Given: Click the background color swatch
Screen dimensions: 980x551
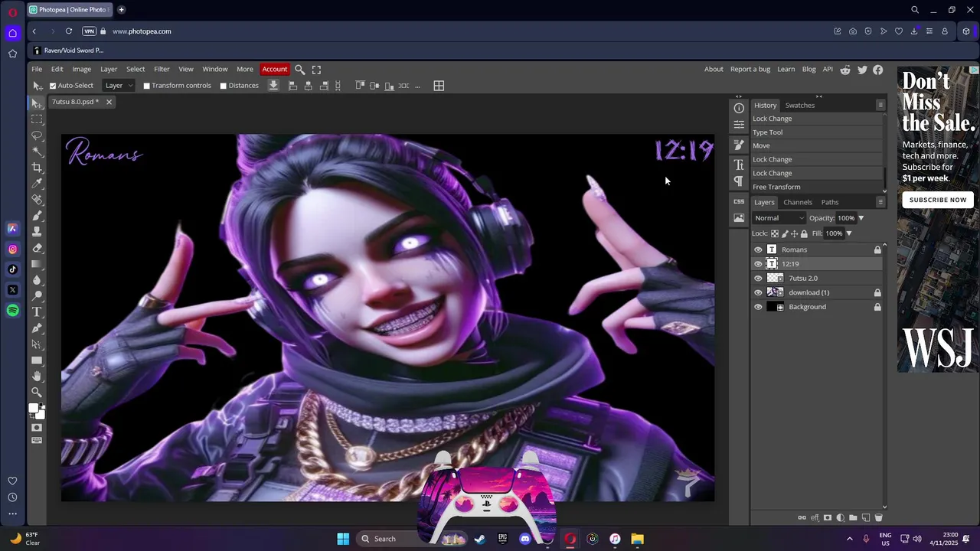Looking at the screenshot, I should pos(41,415).
